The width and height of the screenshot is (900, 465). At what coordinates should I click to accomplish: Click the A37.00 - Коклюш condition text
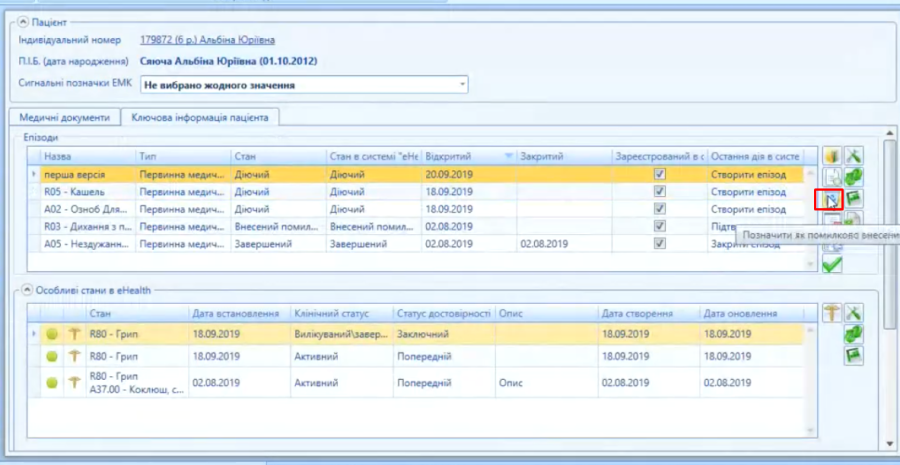[x=137, y=390]
